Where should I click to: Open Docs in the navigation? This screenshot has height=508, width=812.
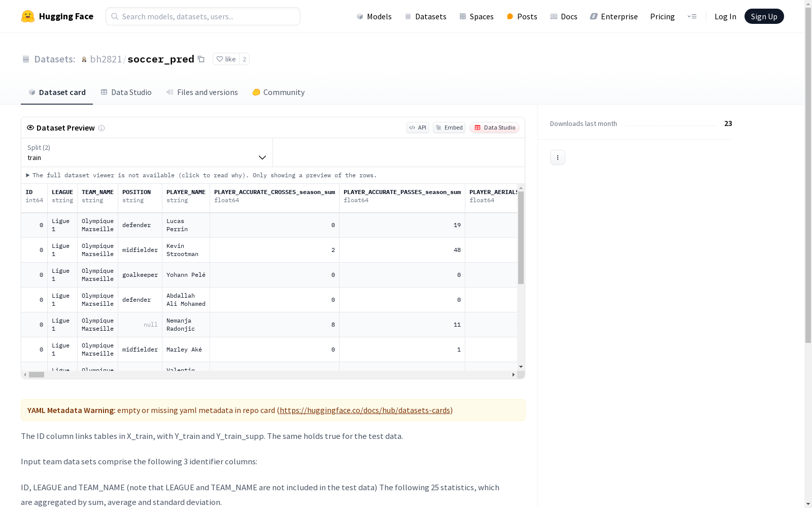pyautogui.click(x=564, y=16)
